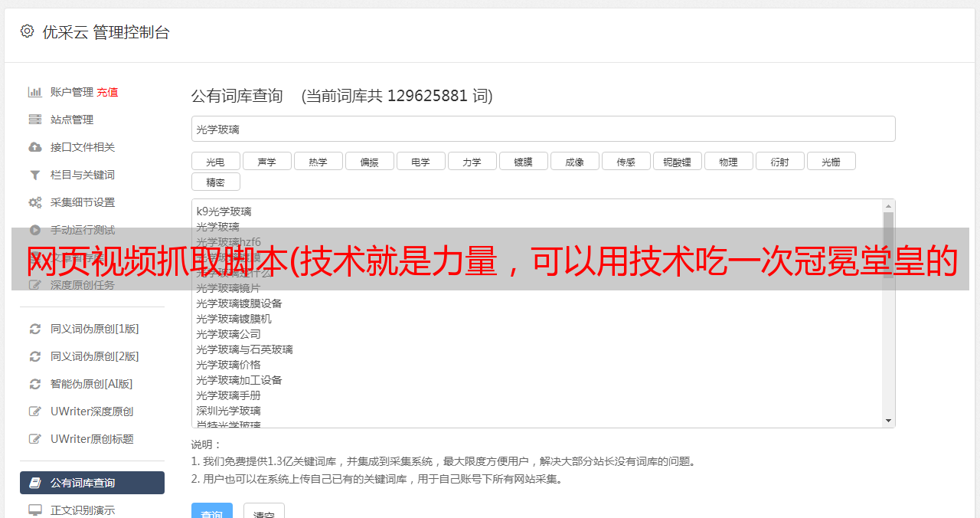Click the results list scrollbar thumb

[888, 245]
